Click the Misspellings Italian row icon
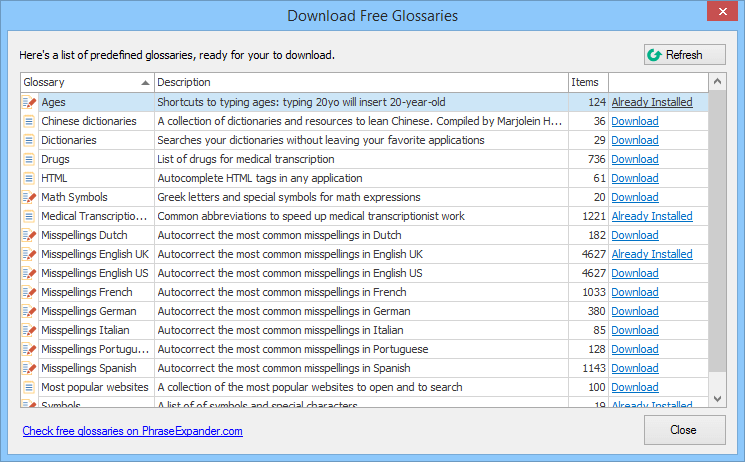The width and height of the screenshot is (745, 462). [29, 330]
